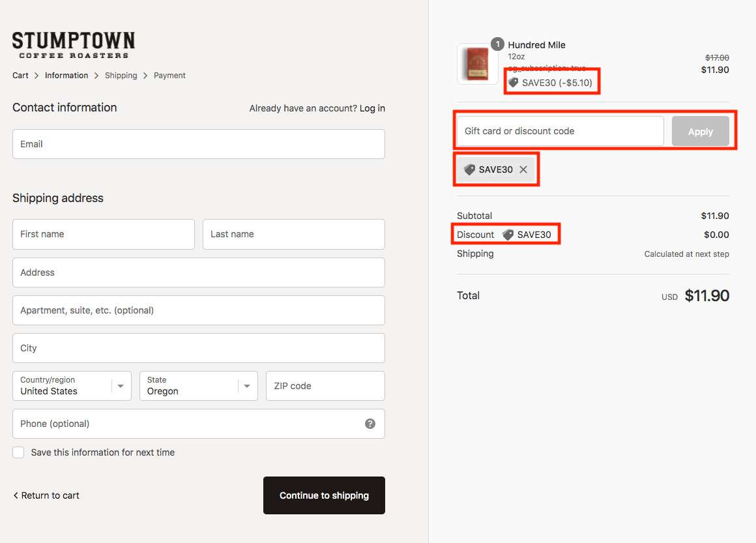Image resolution: width=756 pixels, height=543 pixels.
Task: Focus the First name field
Action: pyautogui.click(x=104, y=235)
